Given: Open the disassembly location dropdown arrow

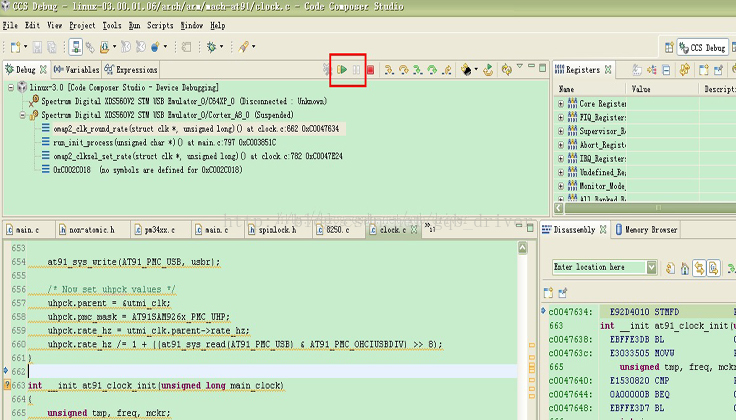Looking at the screenshot, I should point(652,267).
